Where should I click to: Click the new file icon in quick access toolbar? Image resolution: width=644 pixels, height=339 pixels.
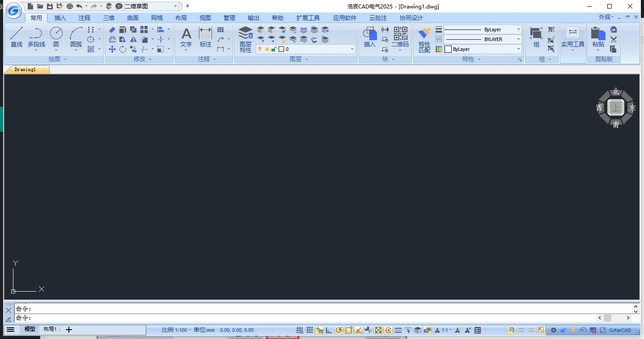coord(30,6)
